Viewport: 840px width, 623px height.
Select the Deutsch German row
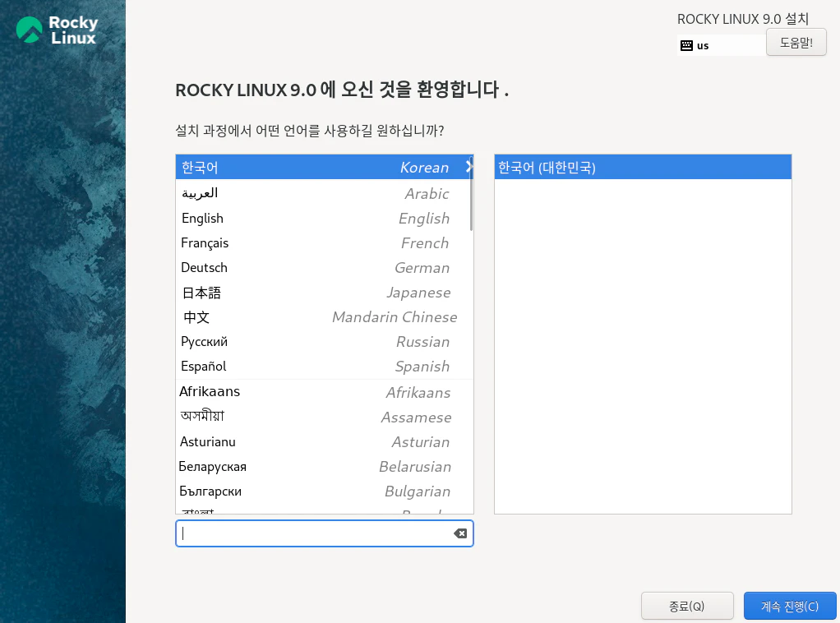tap(324, 267)
